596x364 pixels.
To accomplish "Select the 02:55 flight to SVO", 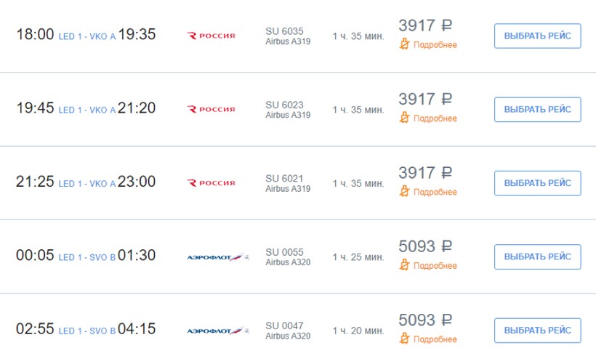I will [x=537, y=330].
